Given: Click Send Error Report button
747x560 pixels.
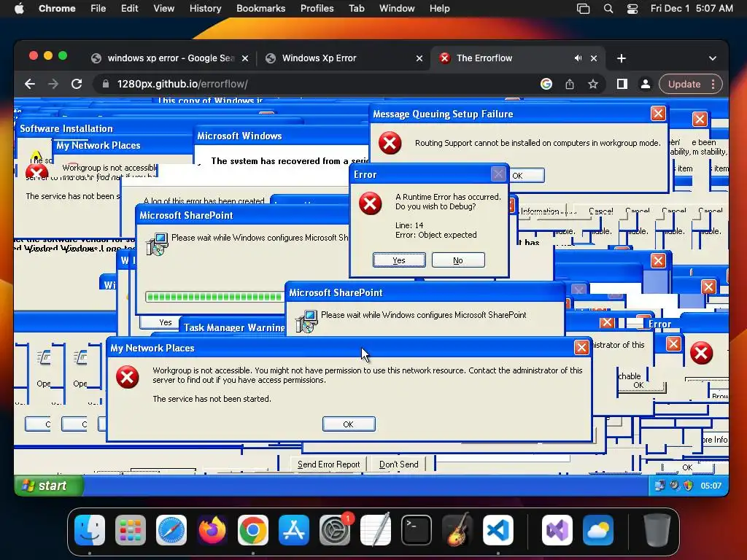Looking at the screenshot, I should (329, 464).
